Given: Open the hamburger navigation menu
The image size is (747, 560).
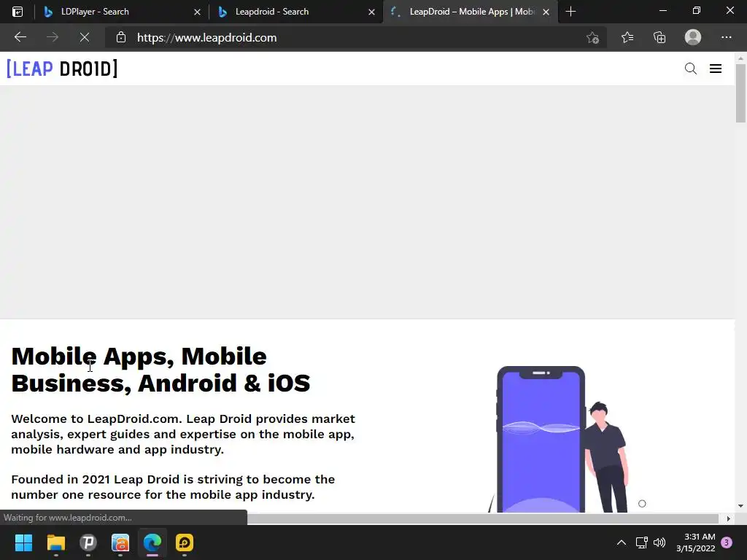Looking at the screenshot, I should pos(716,69).
